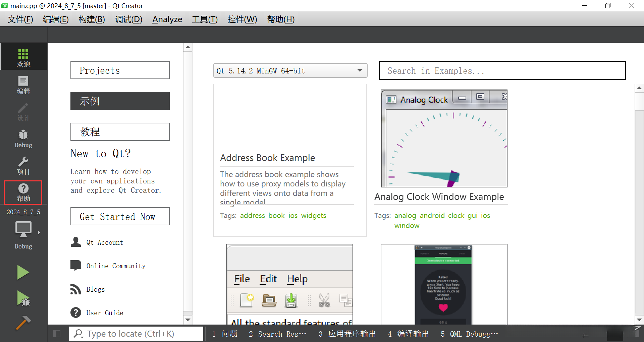The image size is (644, 342).
Task: Open the 2 Search Results output pane
Action: tap(278, 334)
